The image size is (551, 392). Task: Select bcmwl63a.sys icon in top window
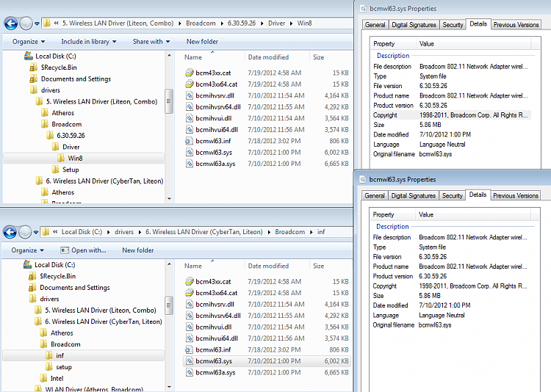tap(190, 164)
